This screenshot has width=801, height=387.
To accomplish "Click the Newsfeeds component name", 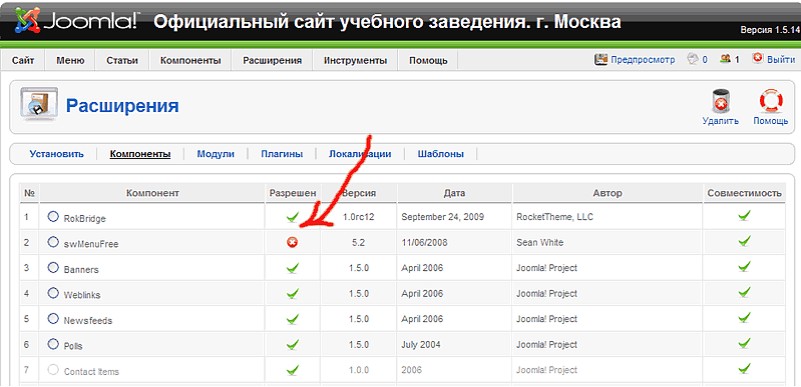I will 88,321.
